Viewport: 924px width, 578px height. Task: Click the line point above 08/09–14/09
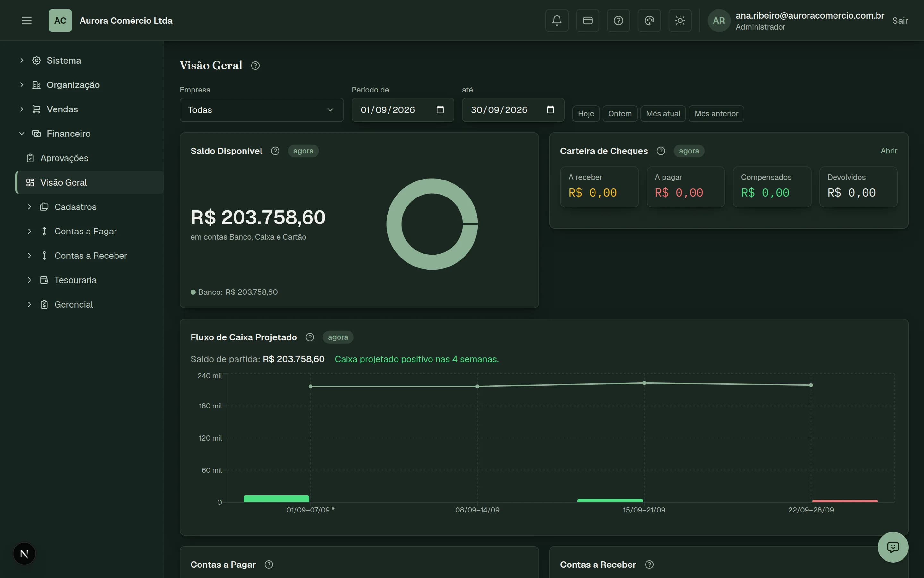(x=477, y=387)
